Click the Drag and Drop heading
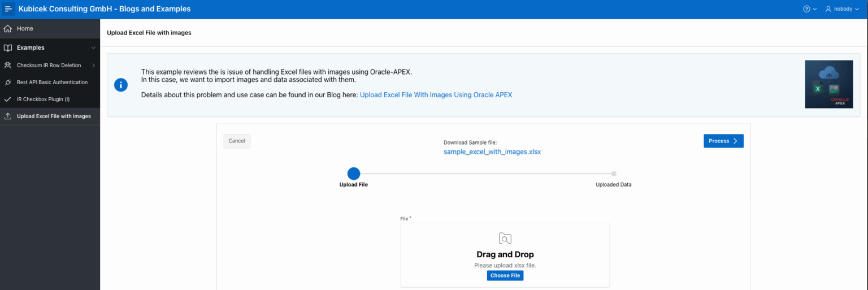Image resolution: width=868 pixels, height=290 pixels. tap(505, 254)
